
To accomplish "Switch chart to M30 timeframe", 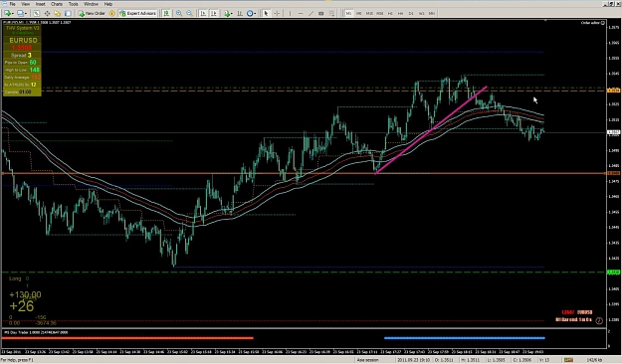I will point(379,14).
